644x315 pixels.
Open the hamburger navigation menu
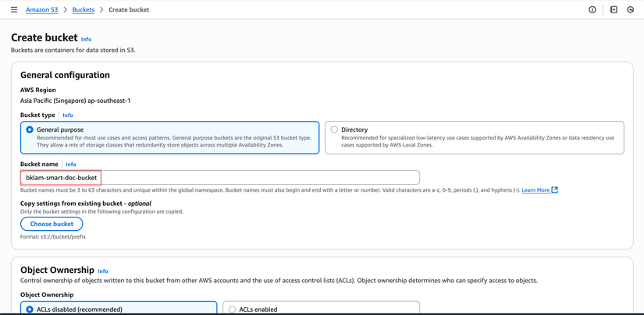[14, 10]
